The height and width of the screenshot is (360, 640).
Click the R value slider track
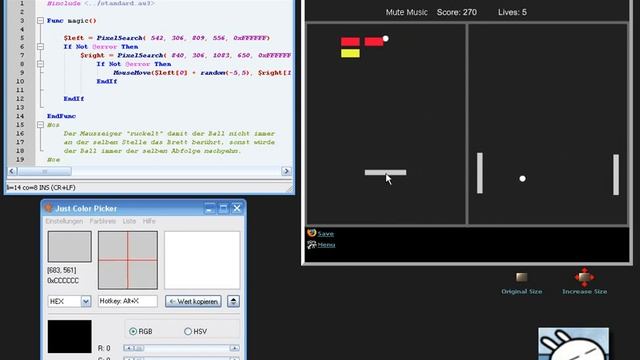coord(181,348)
